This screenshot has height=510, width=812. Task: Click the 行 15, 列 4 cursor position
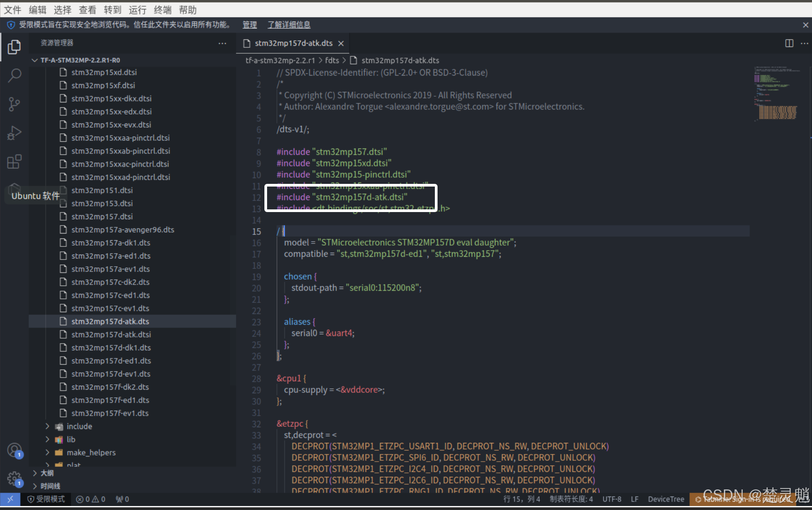[522, 499]
